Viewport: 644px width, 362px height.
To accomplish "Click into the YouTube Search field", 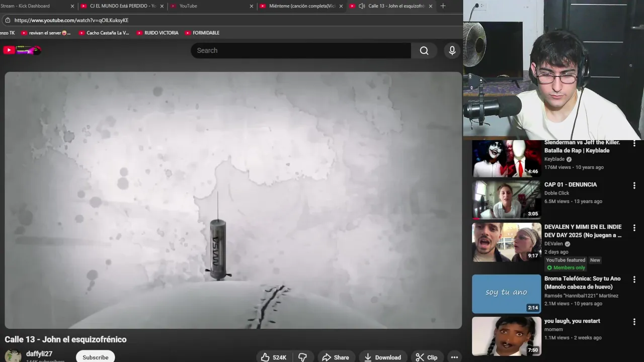I will 301,50.
